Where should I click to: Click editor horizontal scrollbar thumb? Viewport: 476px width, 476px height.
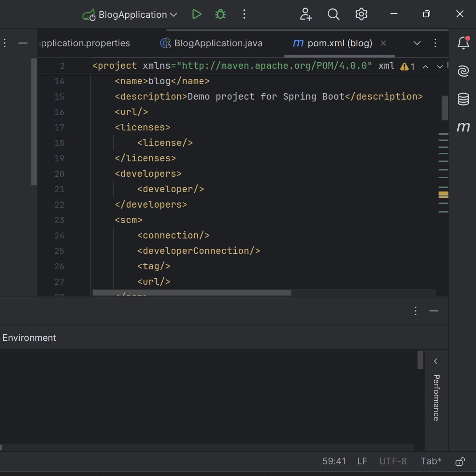pyautogui.click(x=192, y=293)
